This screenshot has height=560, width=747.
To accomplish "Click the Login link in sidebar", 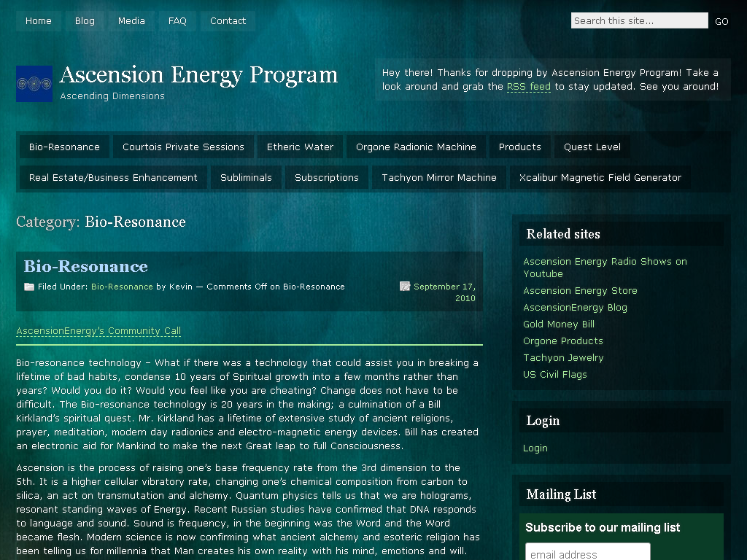I will (x=535, y=448).
